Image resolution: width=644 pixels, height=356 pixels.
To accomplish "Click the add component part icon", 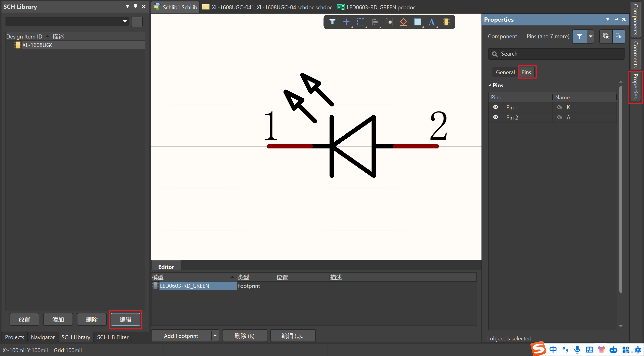I will [x=446, y=22].
